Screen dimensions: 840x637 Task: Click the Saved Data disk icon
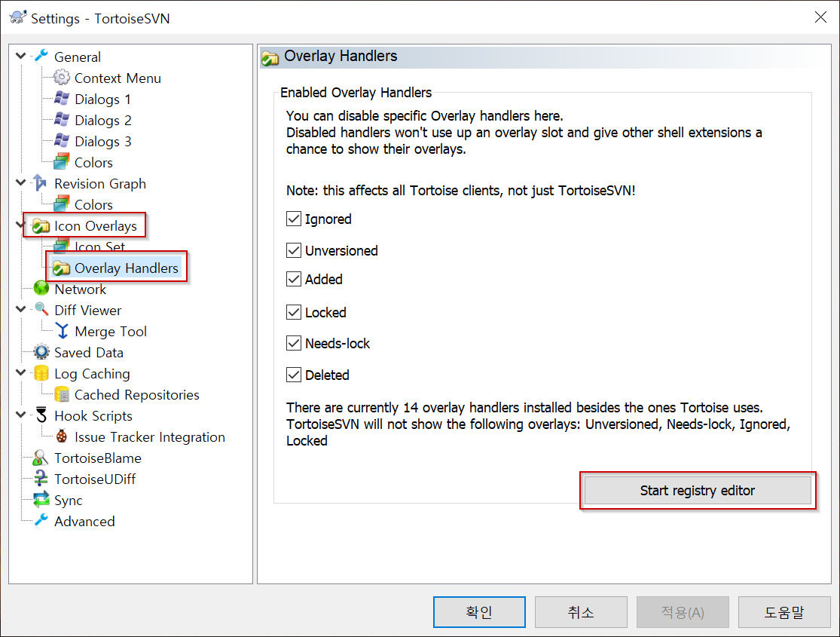click(41, 352)
